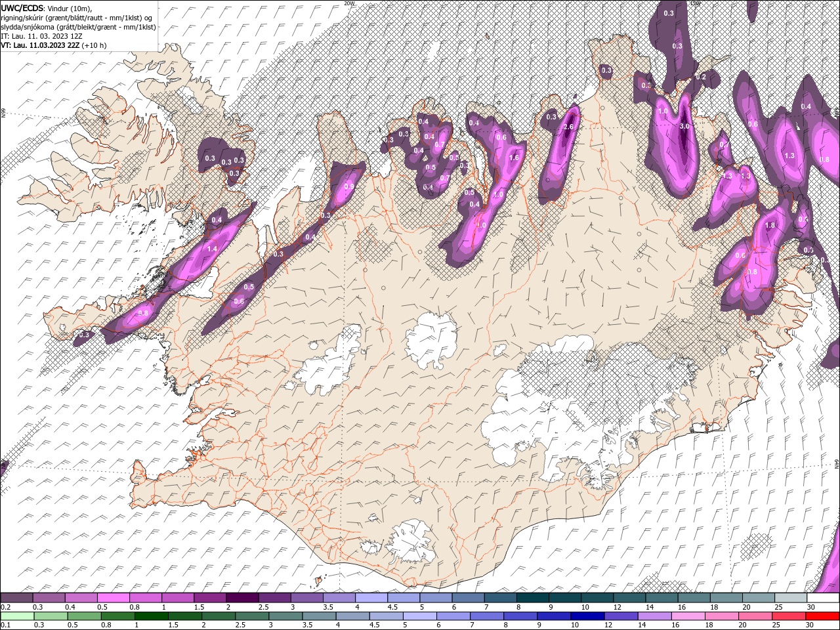The height and width of the screenshot is (630, 840).
Task: Pick the darkest green lower swatch starting at 1
Action: 152,616
